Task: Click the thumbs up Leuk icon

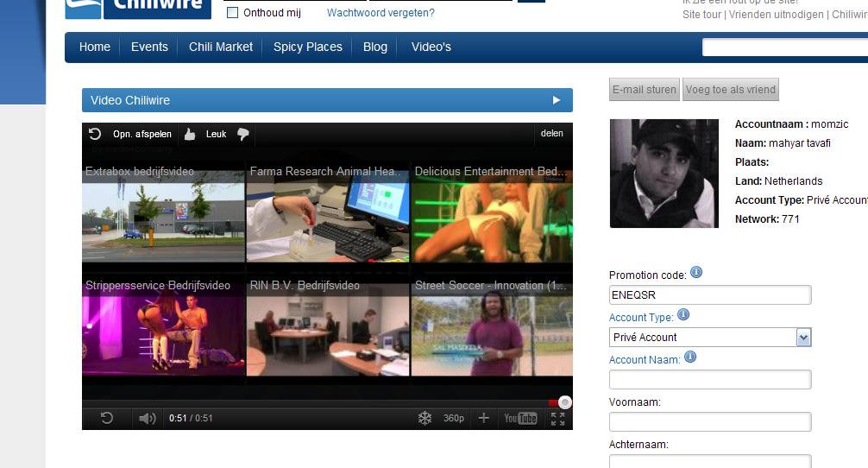Action: point(190,134)
